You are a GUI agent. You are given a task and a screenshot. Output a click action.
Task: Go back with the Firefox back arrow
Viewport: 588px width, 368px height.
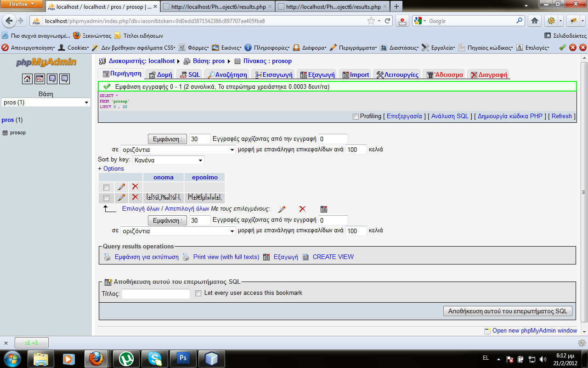point(9,21)
